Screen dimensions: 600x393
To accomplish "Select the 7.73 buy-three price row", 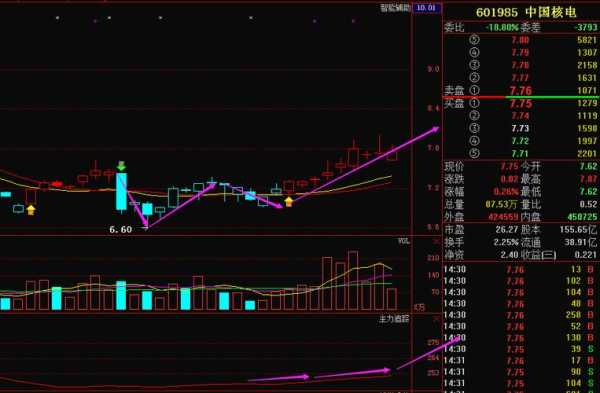I will (520, 128).
